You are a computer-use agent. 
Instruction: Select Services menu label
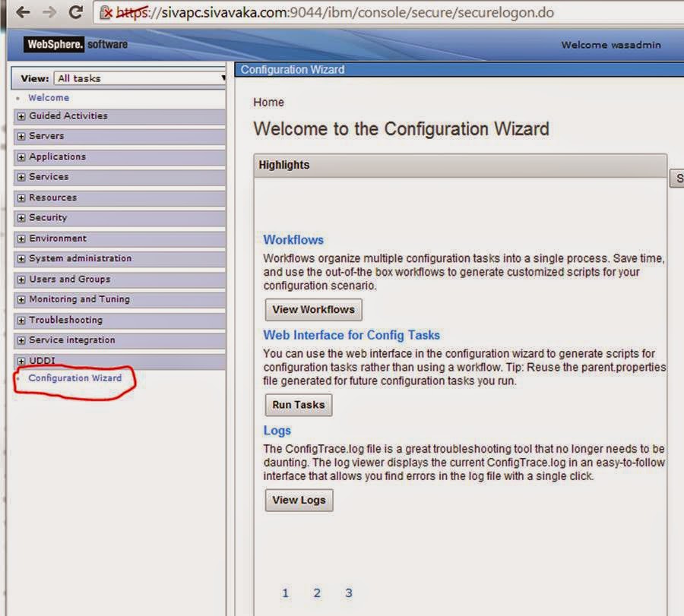(49, 176)
